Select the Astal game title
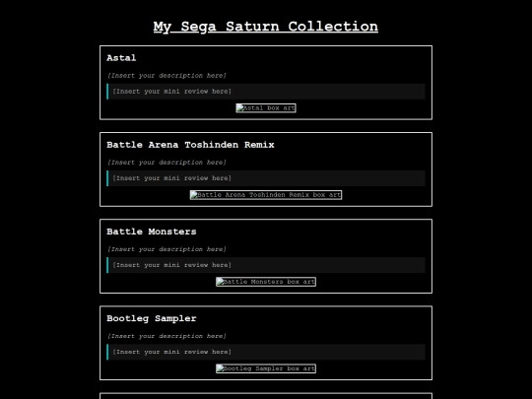 (121, 58)
